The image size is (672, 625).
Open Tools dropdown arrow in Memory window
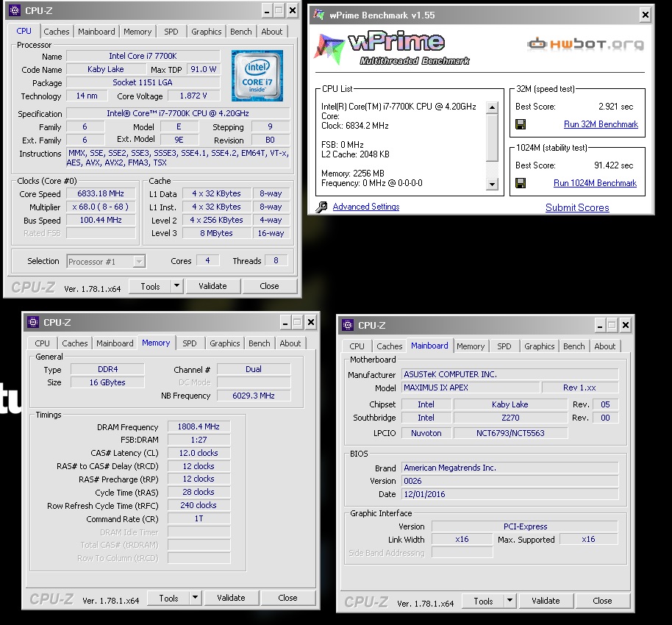pos(195,597)
